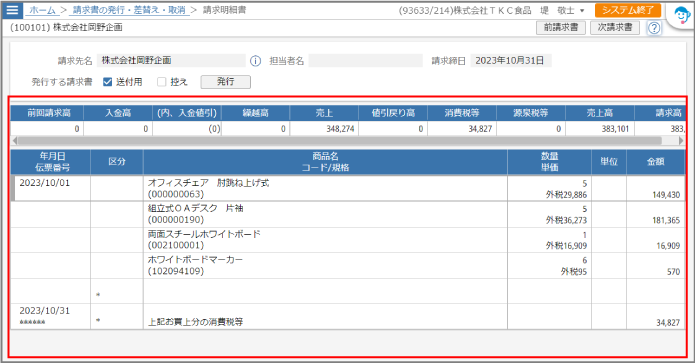The width and height of the screenshot is (695, 363).
Task: Click the 外税95 unit price cell
Action: point(550,265)
